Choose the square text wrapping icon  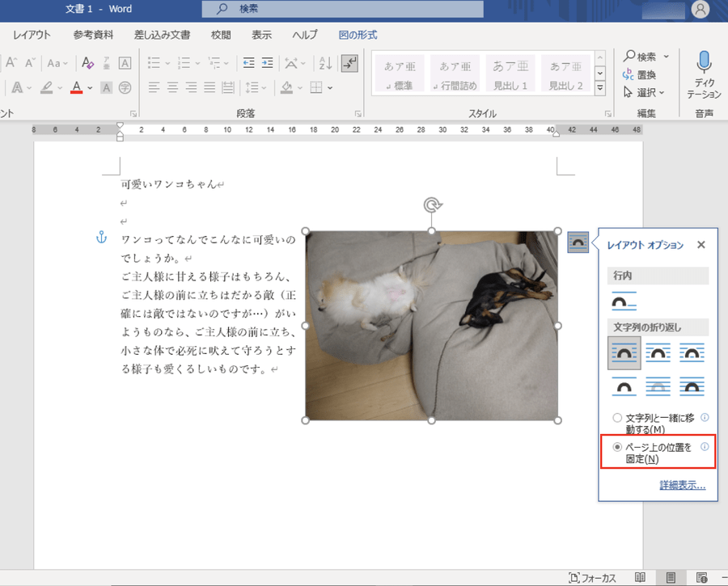624,352
